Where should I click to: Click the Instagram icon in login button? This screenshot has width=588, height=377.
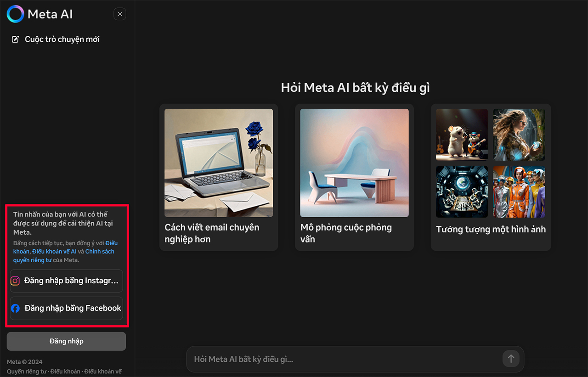[15, 281]
